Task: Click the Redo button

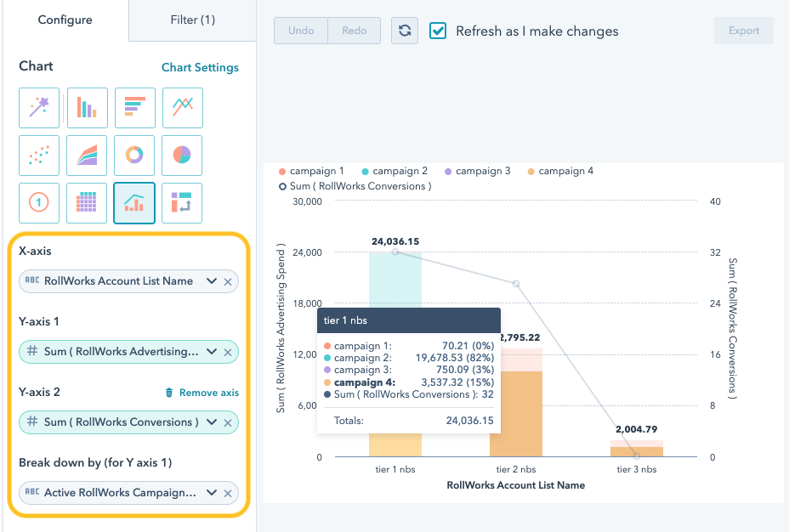Action: click(x=355, y=31)
